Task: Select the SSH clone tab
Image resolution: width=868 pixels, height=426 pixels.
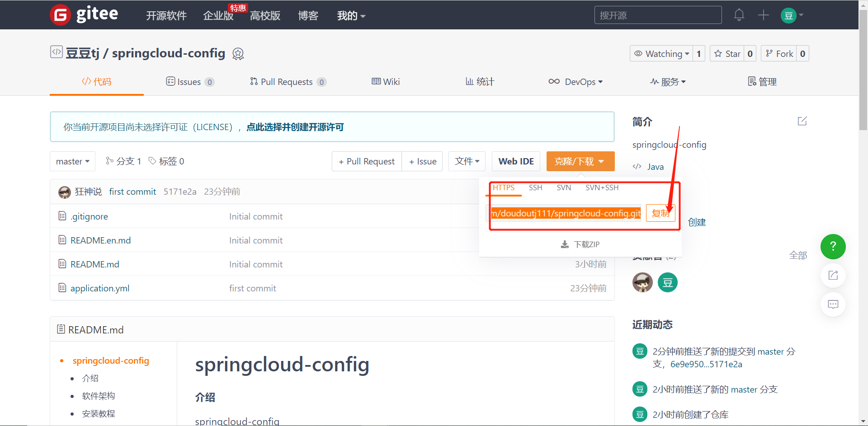Action: 535,187
